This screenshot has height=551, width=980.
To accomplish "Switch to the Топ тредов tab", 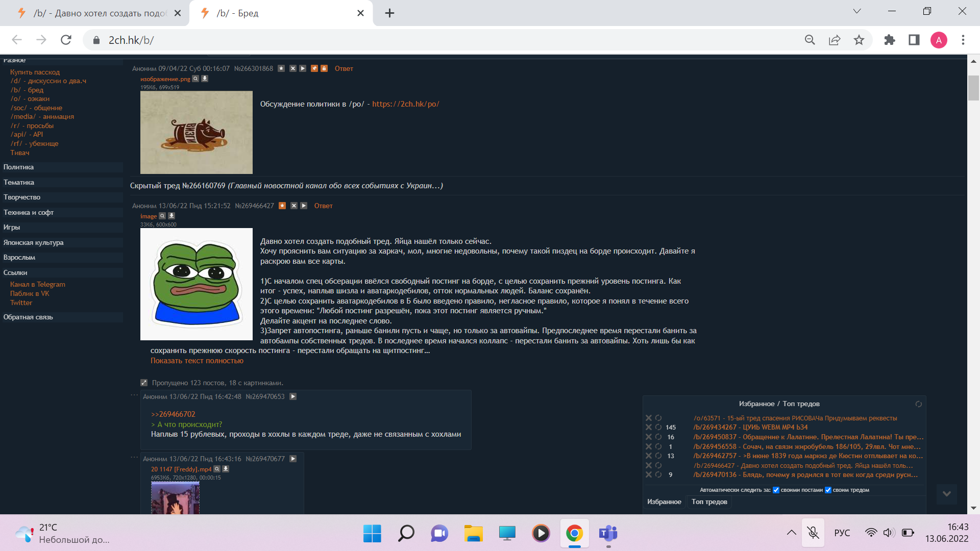I will click(709, 502).
